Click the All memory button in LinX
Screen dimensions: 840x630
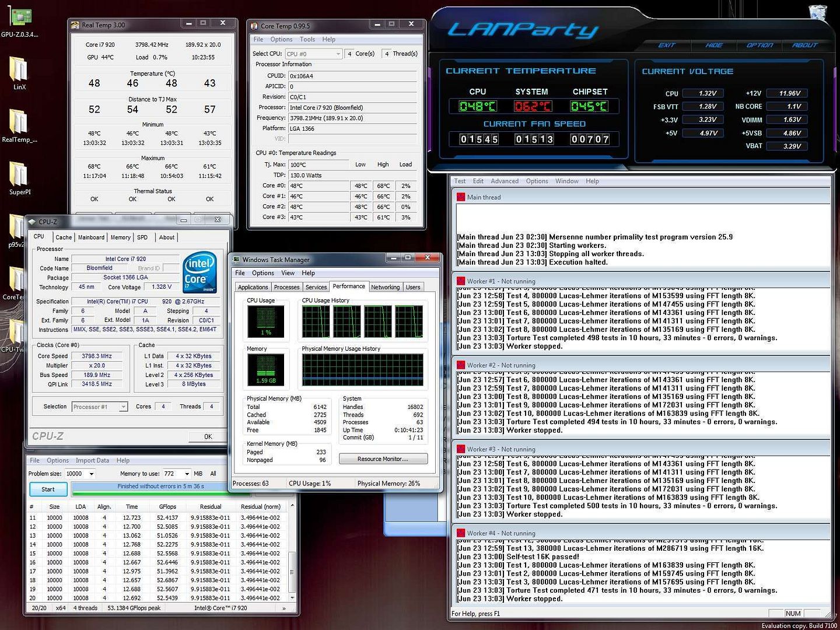tap(213, 474)
